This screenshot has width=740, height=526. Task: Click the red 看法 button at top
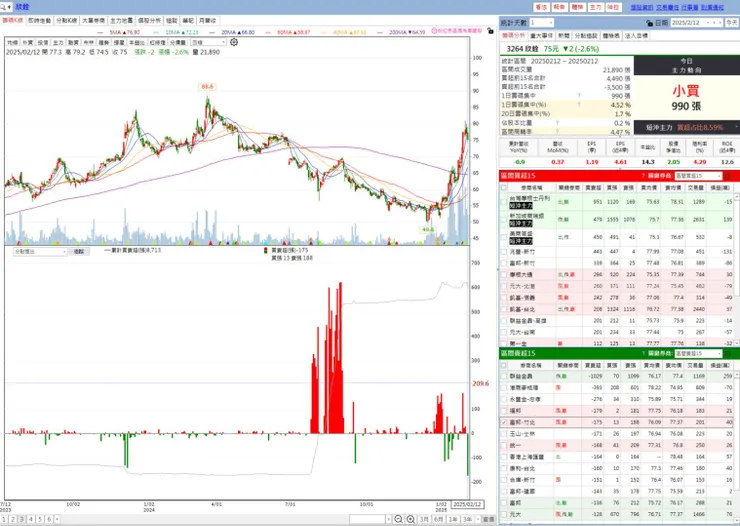tap(541, 7)
